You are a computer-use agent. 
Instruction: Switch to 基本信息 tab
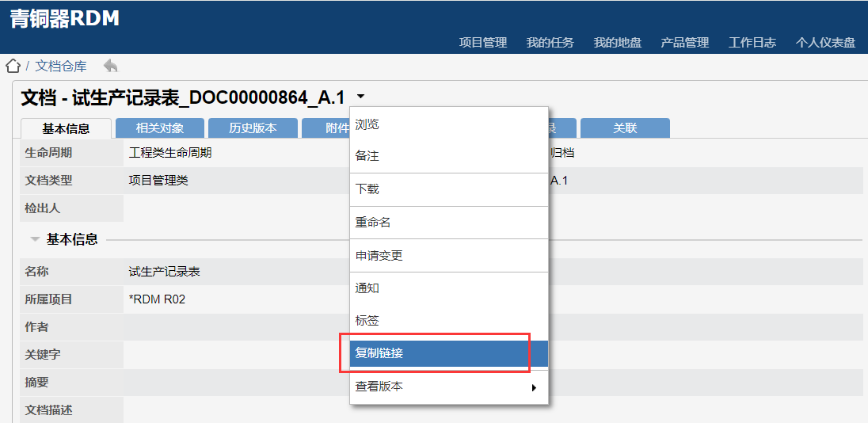(x=66, y=128)
